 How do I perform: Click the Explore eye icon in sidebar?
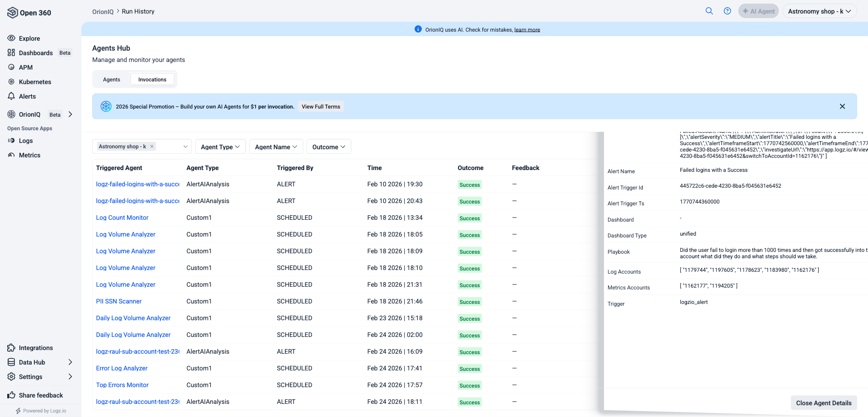tap(11, 38)
